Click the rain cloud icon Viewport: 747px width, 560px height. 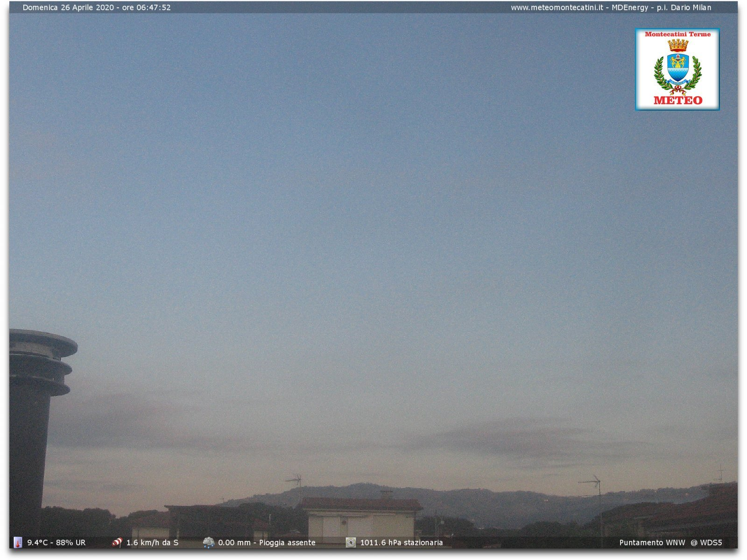point(209,542)
